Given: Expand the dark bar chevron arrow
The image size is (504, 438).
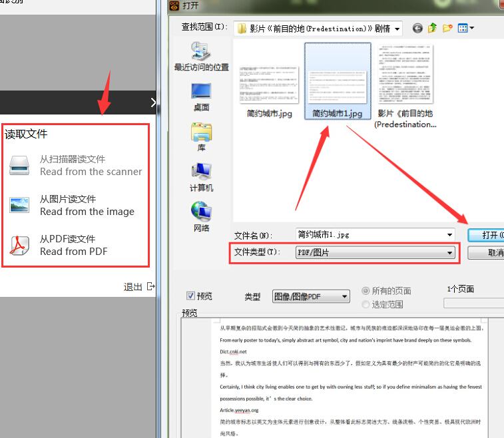Looking at the screenshot, I should [x=153, y=103].
